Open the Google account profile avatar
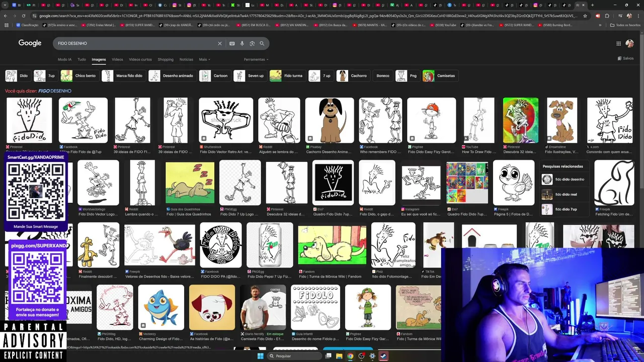The image size is (644, 362). coord(629,44)
